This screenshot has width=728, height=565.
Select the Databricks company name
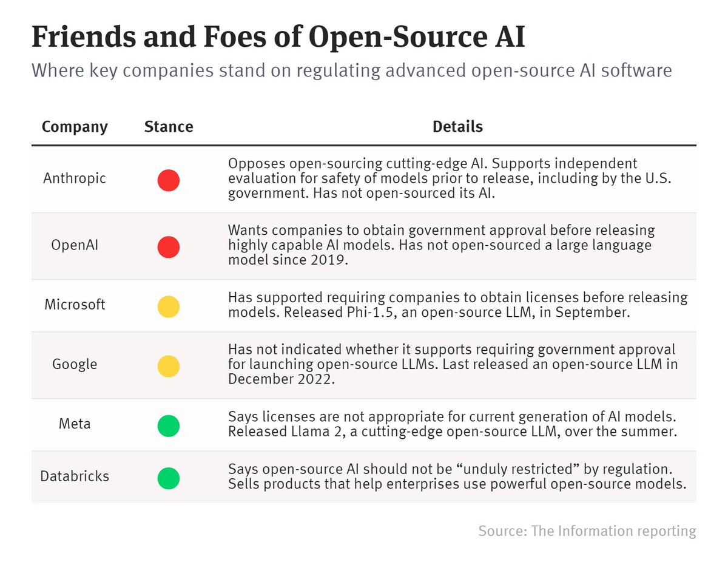75,476
